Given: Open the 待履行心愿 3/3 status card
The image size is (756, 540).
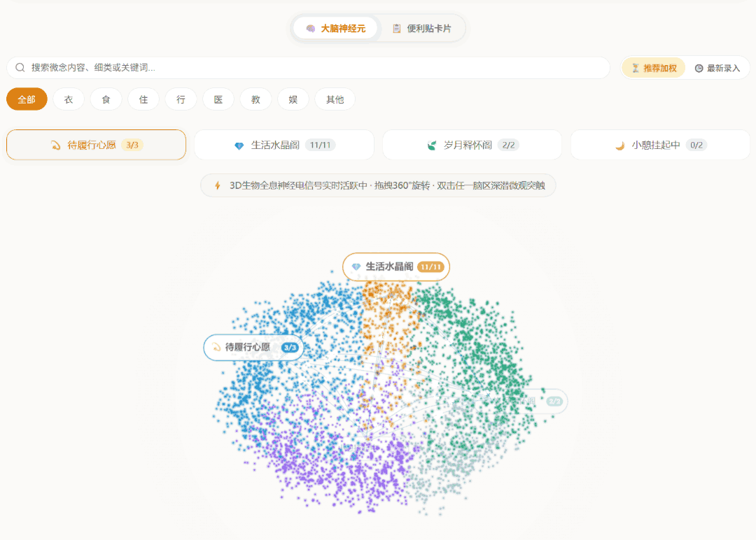Looking at the screenshot, I should pyautogui.click(x=97, y=145).
